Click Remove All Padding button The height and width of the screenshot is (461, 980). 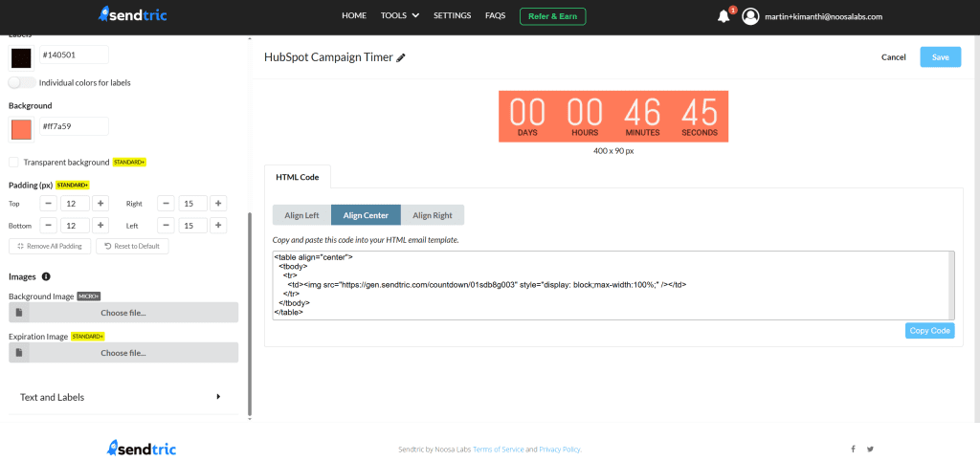(50, 246)
